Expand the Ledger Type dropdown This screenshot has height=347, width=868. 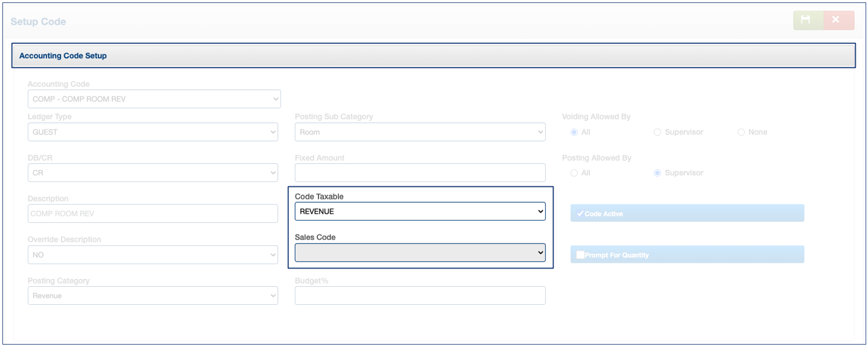(153, 132)
